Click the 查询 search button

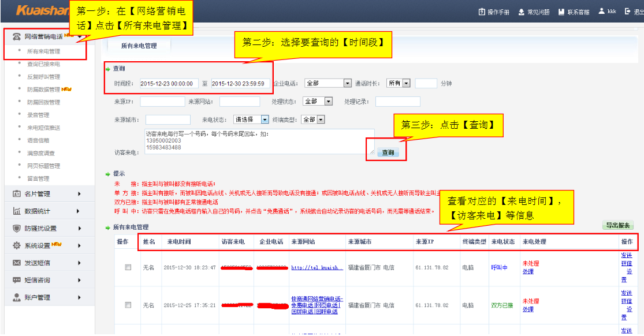(x=388, y=152)
